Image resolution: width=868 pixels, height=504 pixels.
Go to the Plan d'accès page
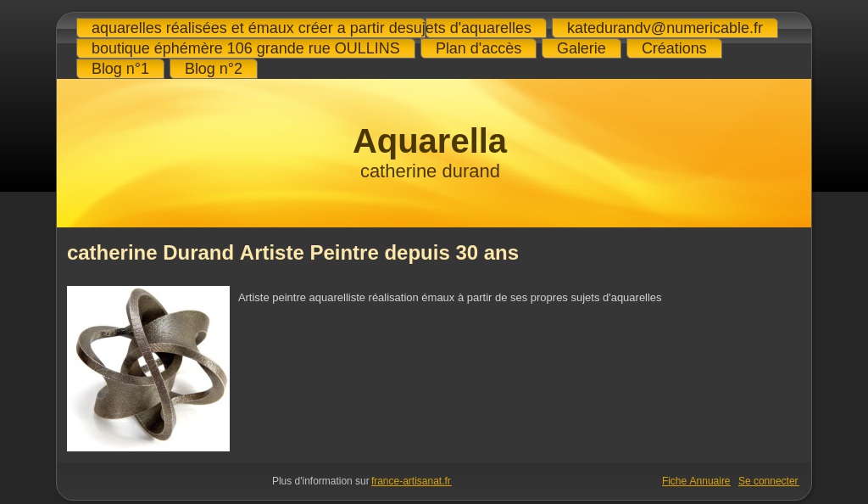coord(478,48)
